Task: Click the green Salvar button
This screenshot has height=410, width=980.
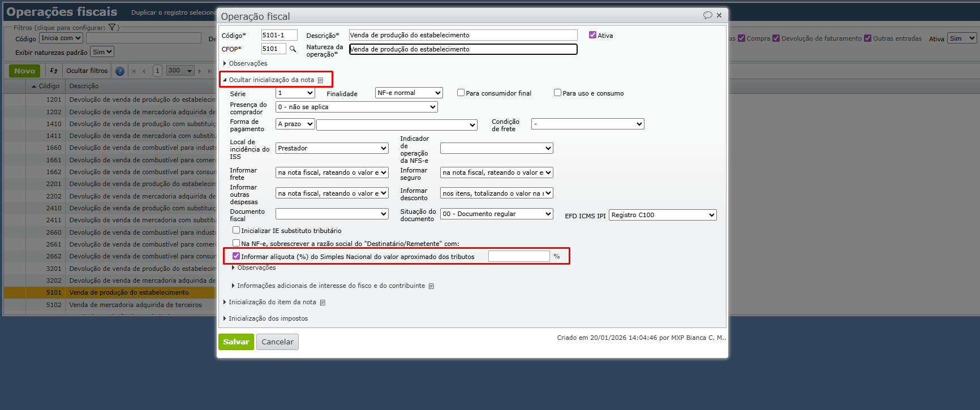Action: coord(236,342)
